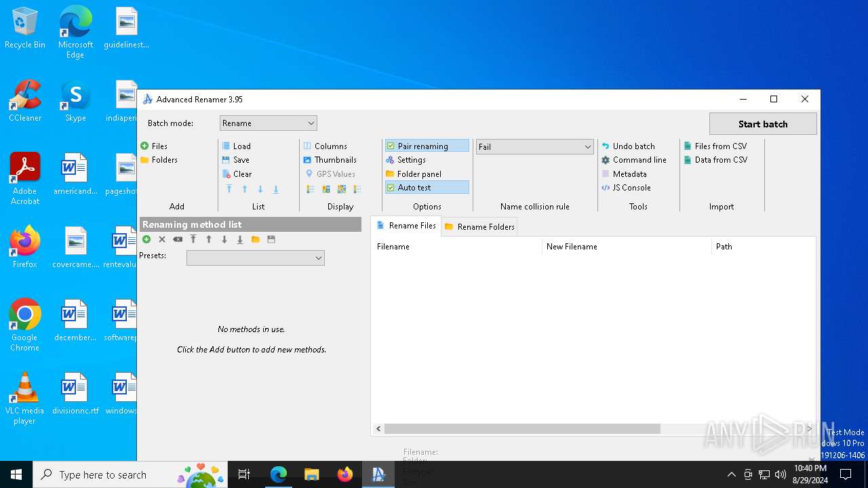Import Data from CSV

pos(715,160)
